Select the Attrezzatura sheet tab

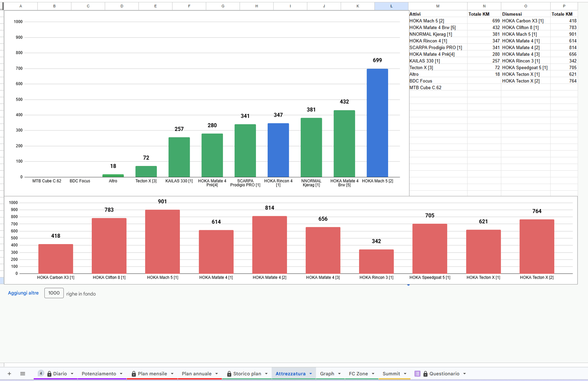(290, 374)
